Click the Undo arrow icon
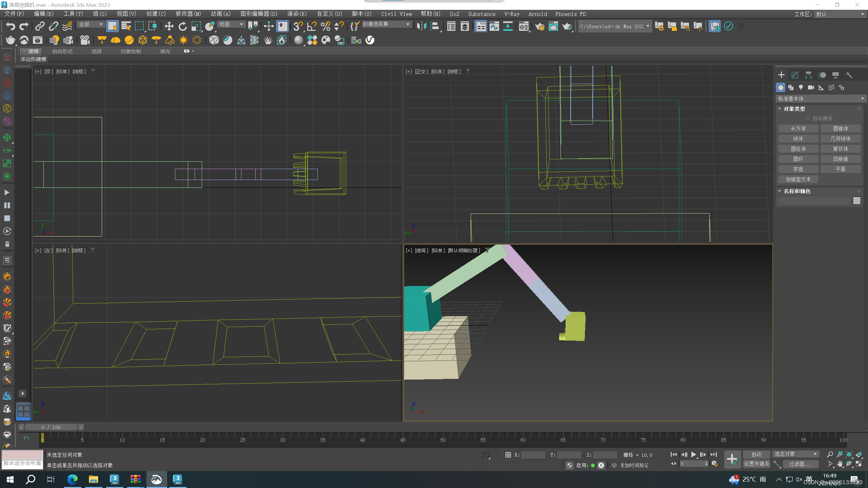Screen dimensions: 868x488 coord(11,26)
